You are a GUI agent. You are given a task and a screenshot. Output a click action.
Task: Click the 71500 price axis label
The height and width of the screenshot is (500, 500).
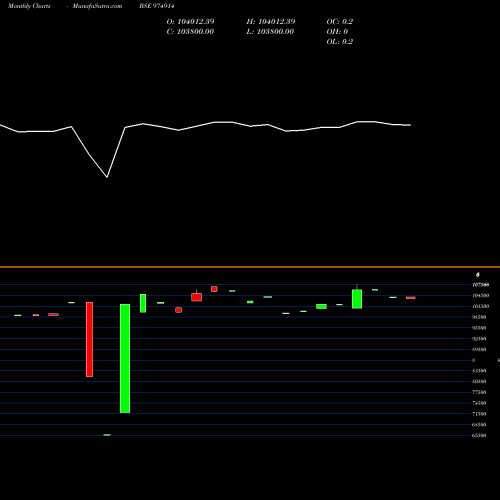coord(479,414)
